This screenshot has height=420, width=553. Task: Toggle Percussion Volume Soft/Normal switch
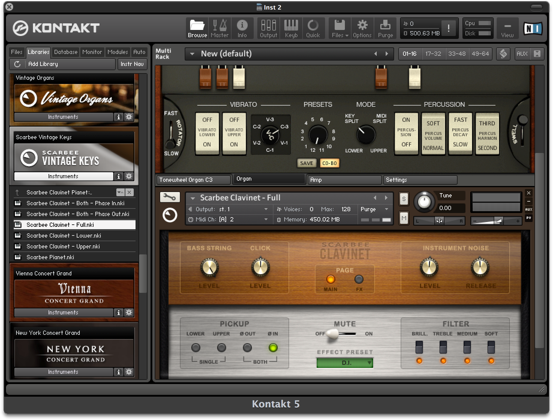[433, 133]
